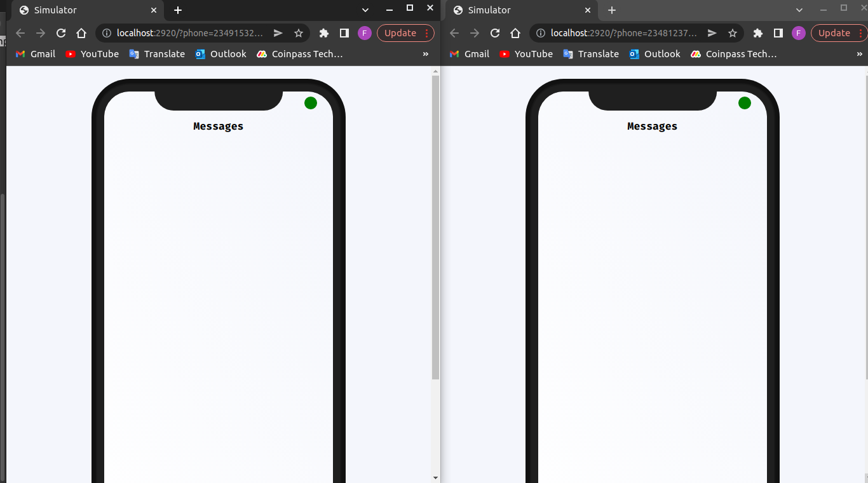The width and height of the screenshot is (868, 483).
Task: Open home page in right browser window
Action: pos(515,33)
